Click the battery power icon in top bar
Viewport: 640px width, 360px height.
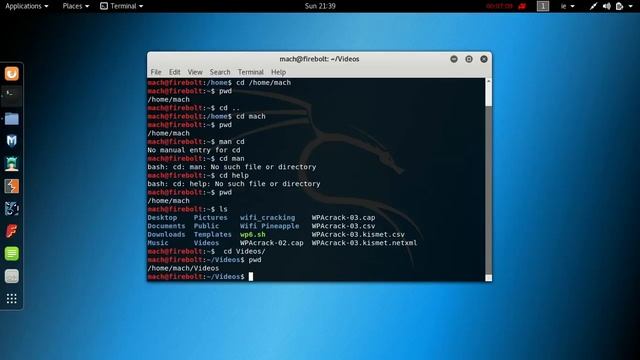pos(620,6)
